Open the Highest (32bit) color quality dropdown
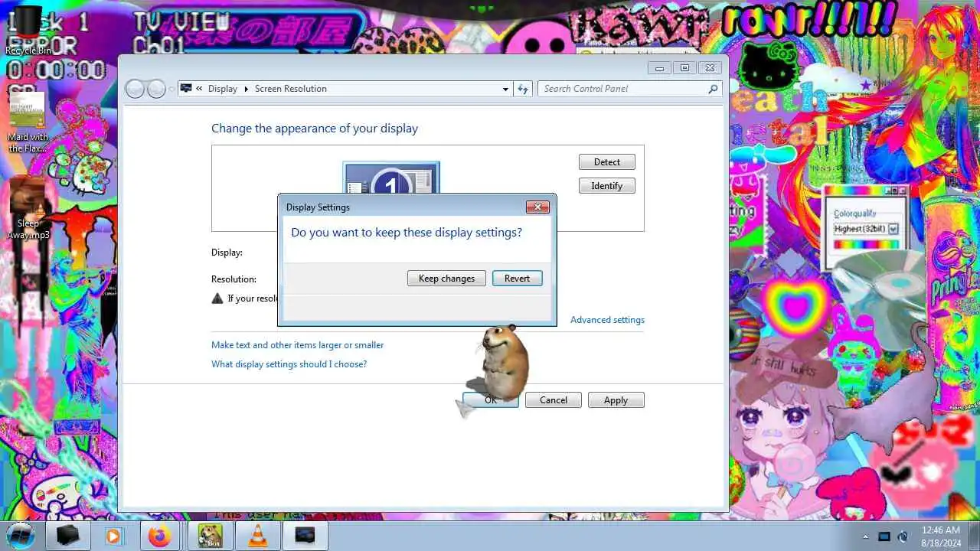Screen dimensions: 980x551 coord(893,229)
